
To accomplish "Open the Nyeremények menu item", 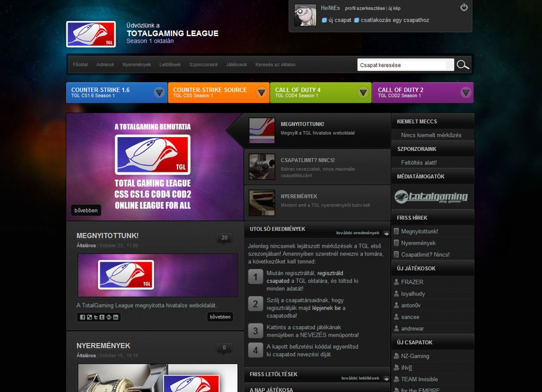I will click(137, 65).
